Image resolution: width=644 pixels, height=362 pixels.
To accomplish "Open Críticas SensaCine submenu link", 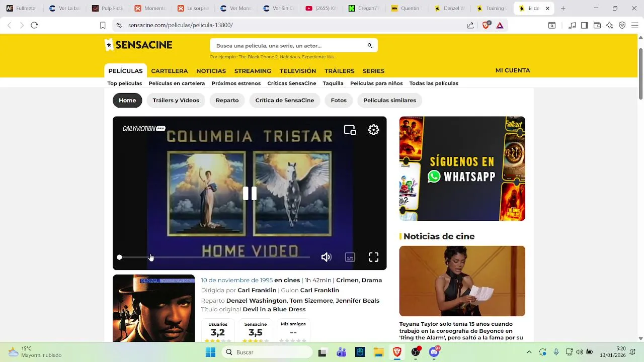I will tap(292, 83).
